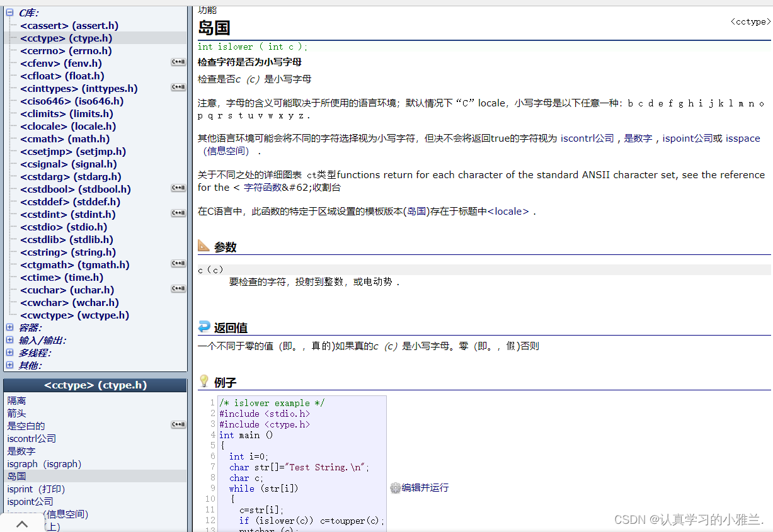Click the C++11 icon beside <cfenv>
The image size is (773, 532).
[x=178, y=62]
